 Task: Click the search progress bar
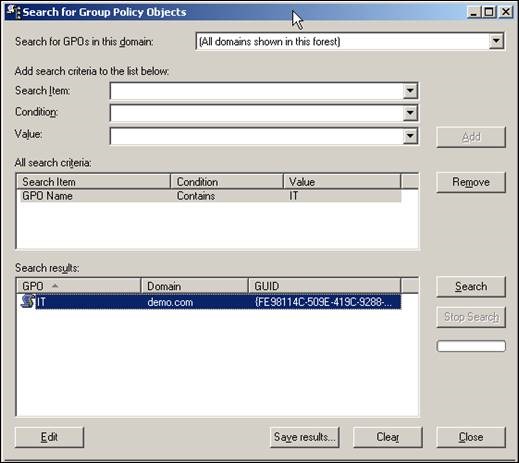click(471, 346)
